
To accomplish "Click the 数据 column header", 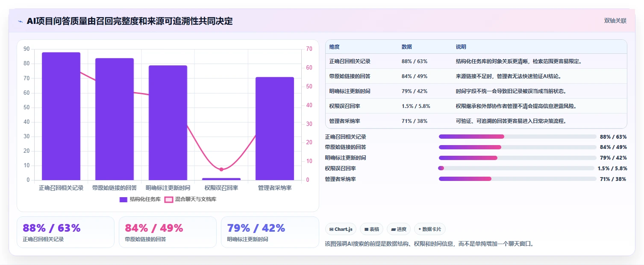I will [407, 47].
